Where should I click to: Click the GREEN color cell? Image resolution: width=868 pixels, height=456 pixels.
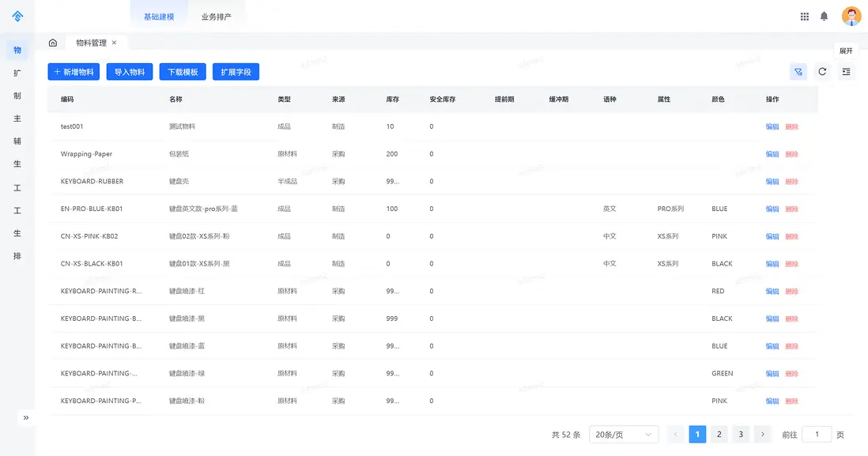(x=722, y=374)
